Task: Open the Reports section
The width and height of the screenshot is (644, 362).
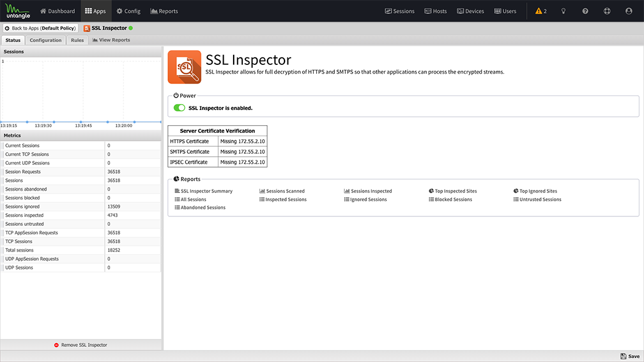Action: 165,11
